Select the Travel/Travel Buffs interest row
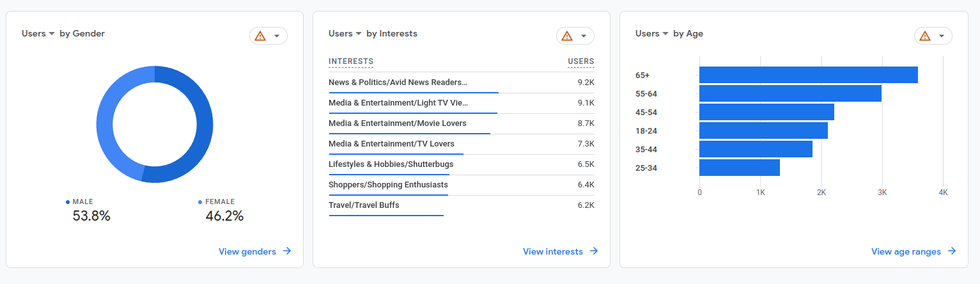Image resolution: width=980 pixels, height=284 pixels. pos(462,205)
